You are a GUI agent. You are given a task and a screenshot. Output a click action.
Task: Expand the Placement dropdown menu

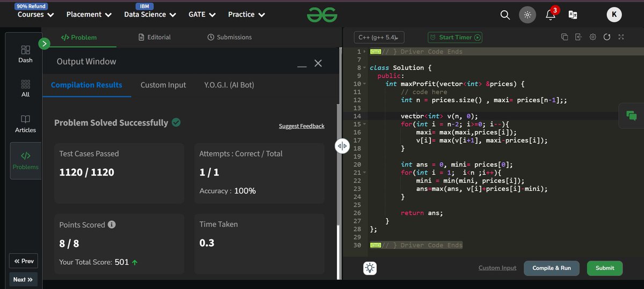point(89,15)
